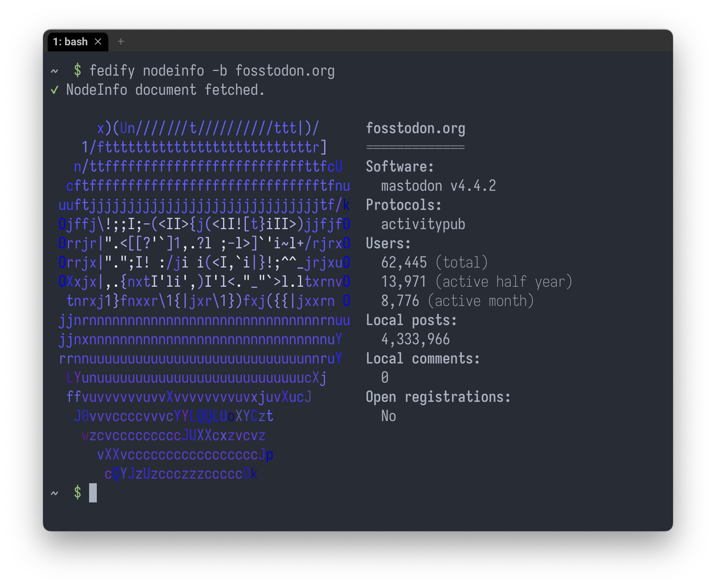Close the 1: bash tab
This screenshot has width=716, height=588.
click(x=98, y=41)
